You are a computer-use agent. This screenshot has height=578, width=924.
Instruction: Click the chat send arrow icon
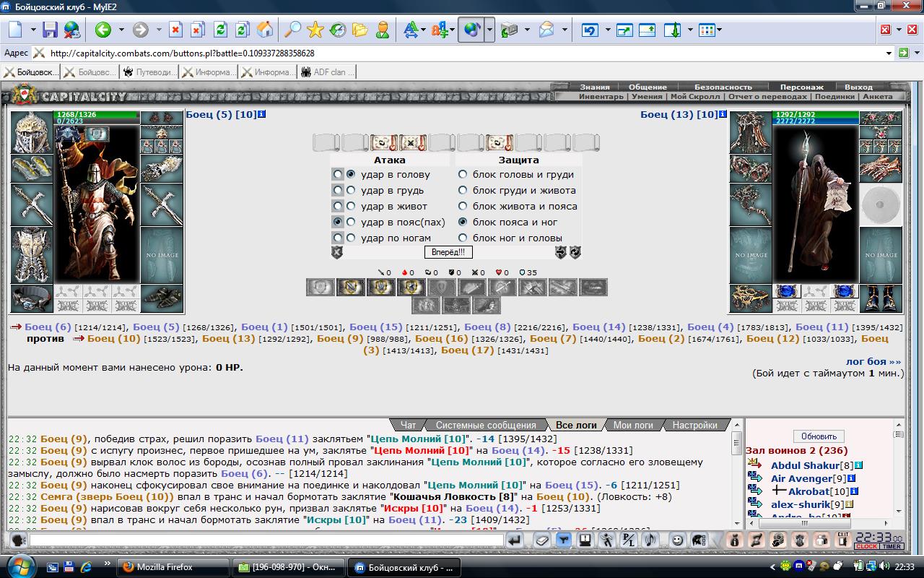pyautogui.click(x=515, y=540)
